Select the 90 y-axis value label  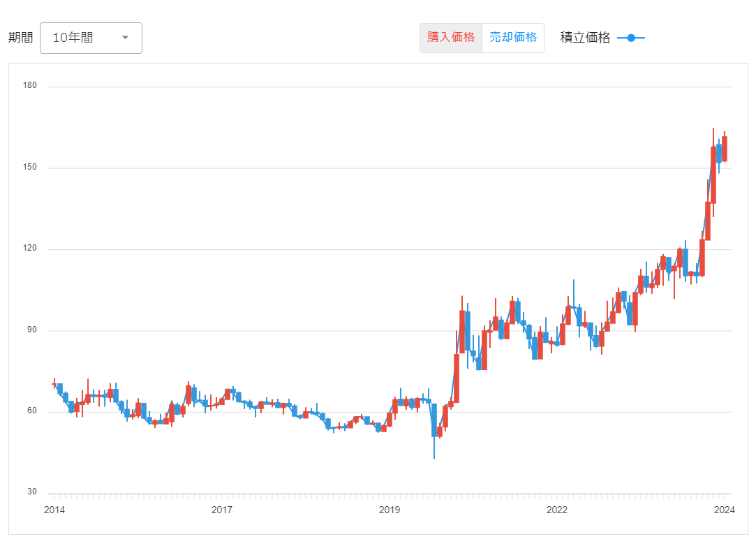click(31, 330)
